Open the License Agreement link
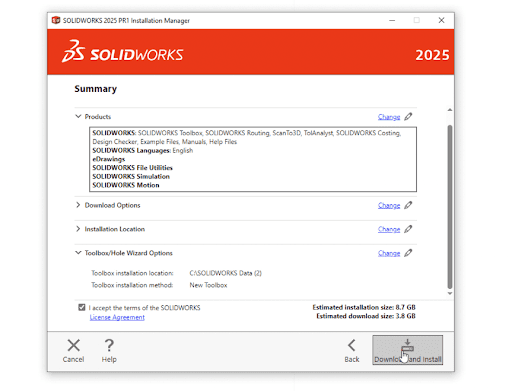The height and width of the screenshot is (391, 512). pos(117,317)
